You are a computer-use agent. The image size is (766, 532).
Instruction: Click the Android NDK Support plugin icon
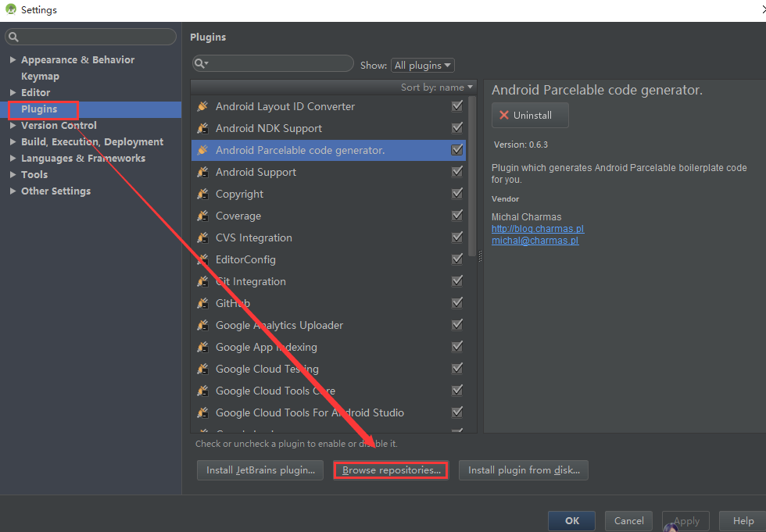[202, 128]
